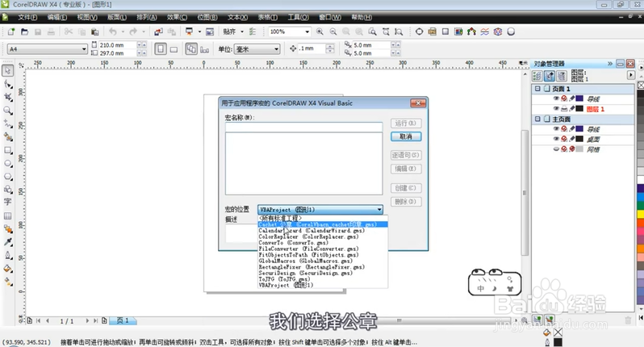This screenshot has width=644, height=347.
Task: Select the Rectangle tool
Action: tap(8, 150)
